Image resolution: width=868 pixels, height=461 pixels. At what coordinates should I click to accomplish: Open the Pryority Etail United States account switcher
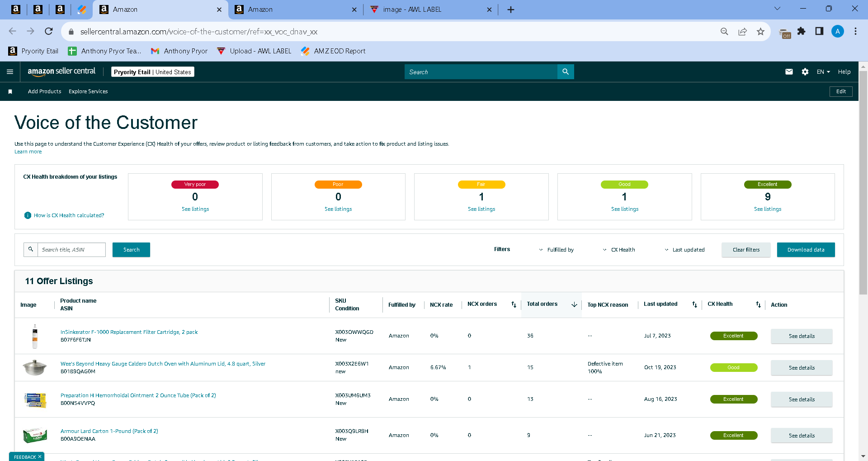(x=153, y=72)
